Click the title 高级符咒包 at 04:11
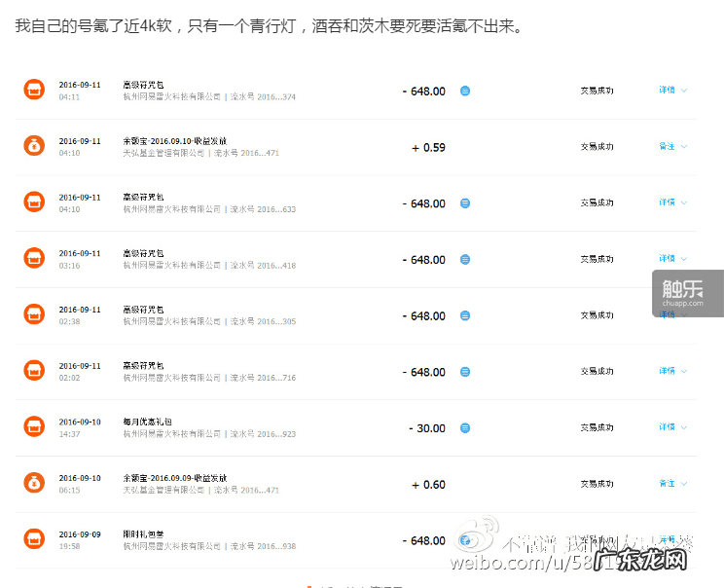 (x=143, y=85)
